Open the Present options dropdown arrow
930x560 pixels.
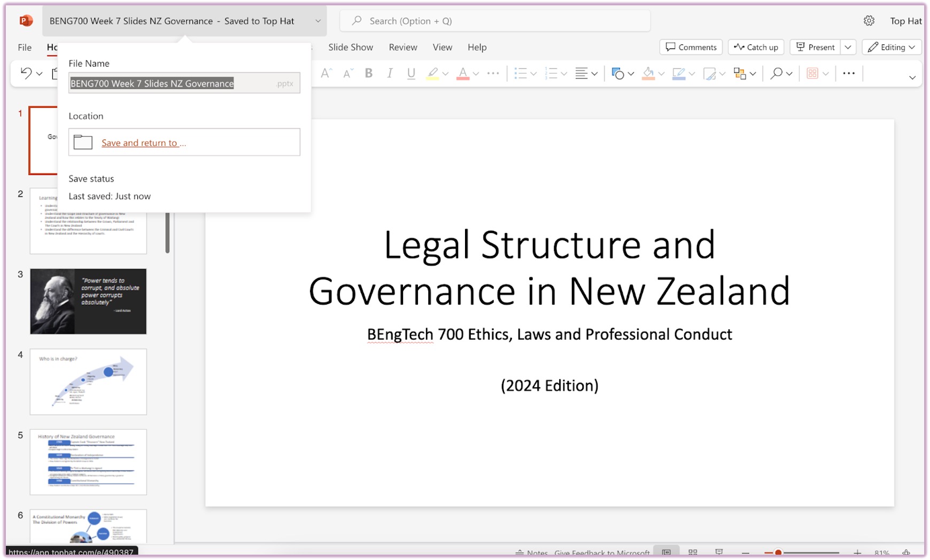(848, 47)
